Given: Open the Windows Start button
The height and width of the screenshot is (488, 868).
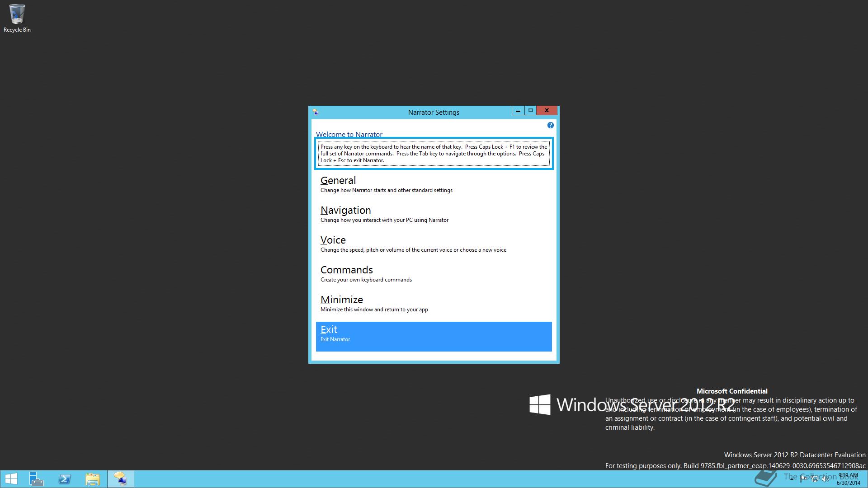Looking at the screenshot, I should click(11, 479).
